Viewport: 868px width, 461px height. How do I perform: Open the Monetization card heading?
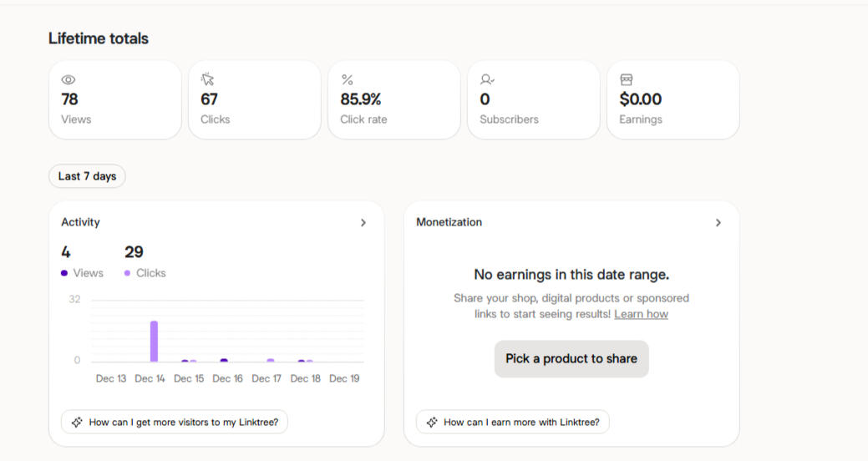pos(449,222)
